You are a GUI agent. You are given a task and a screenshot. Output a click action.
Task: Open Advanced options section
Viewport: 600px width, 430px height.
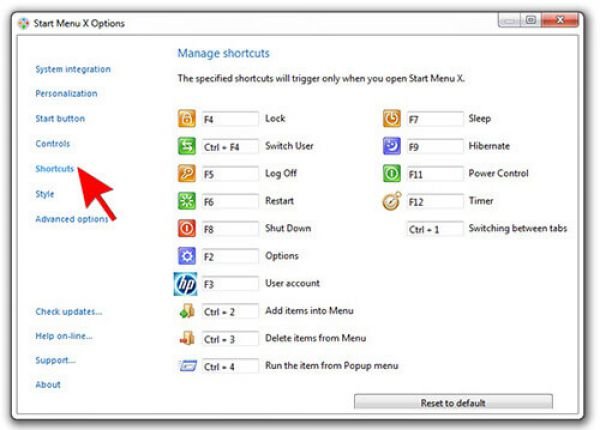click(x=72, y=219)
